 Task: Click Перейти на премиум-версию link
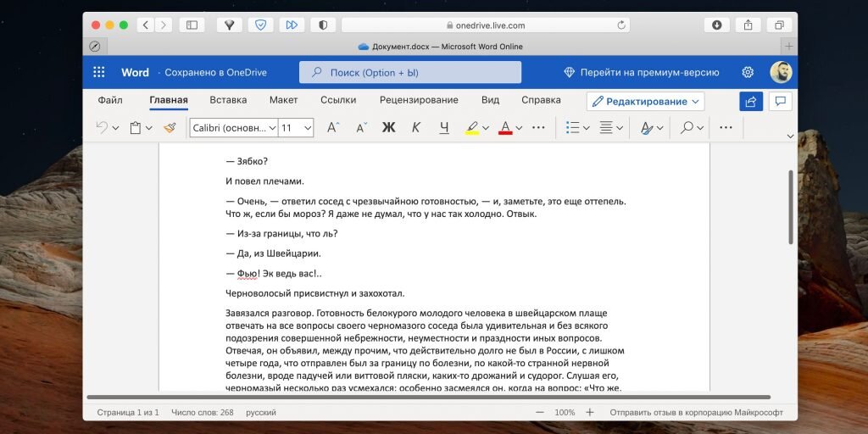point(642,73)
